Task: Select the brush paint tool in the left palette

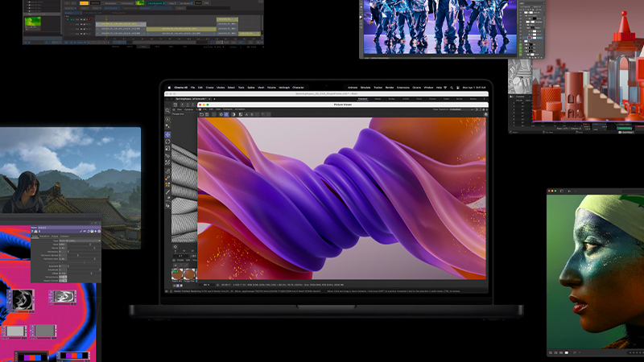Action: pyautogui.click(x=167, y=191)
